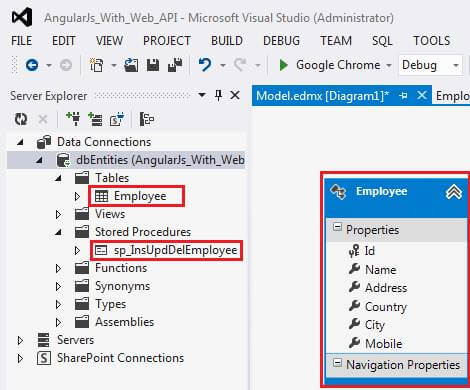Expand the Synonyms folder
This screenshot has height=390, width=470.
(58, 286)
